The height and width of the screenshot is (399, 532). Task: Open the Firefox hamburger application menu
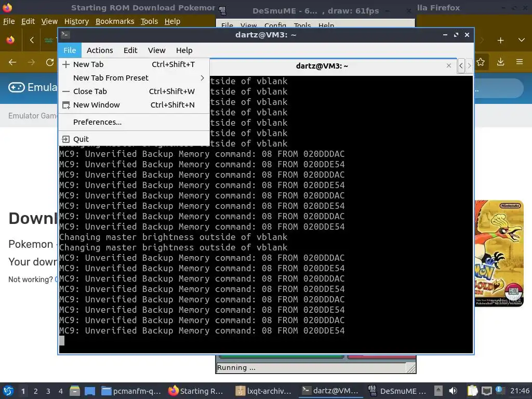520,62
